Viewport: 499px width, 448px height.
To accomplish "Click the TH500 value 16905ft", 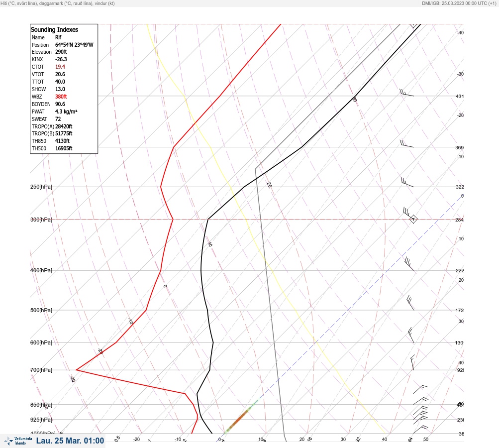I will pyautogui.click(x=64, y=148).
